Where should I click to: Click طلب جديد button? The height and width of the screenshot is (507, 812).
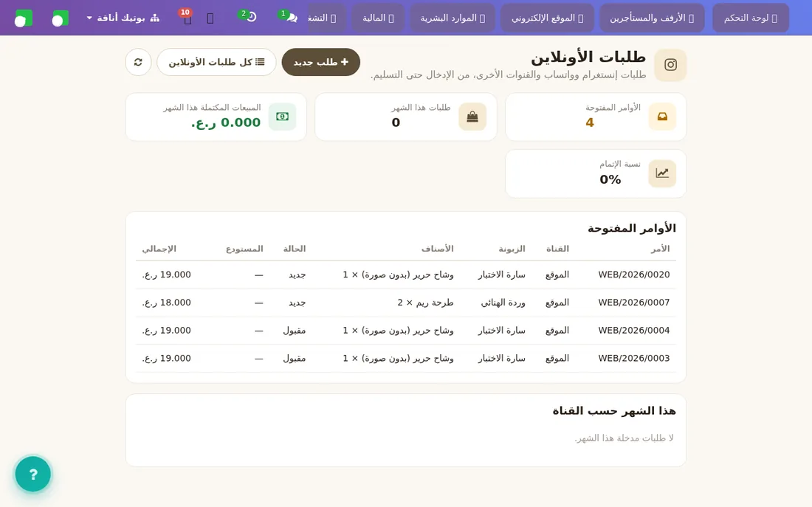[x=320, y=62]
